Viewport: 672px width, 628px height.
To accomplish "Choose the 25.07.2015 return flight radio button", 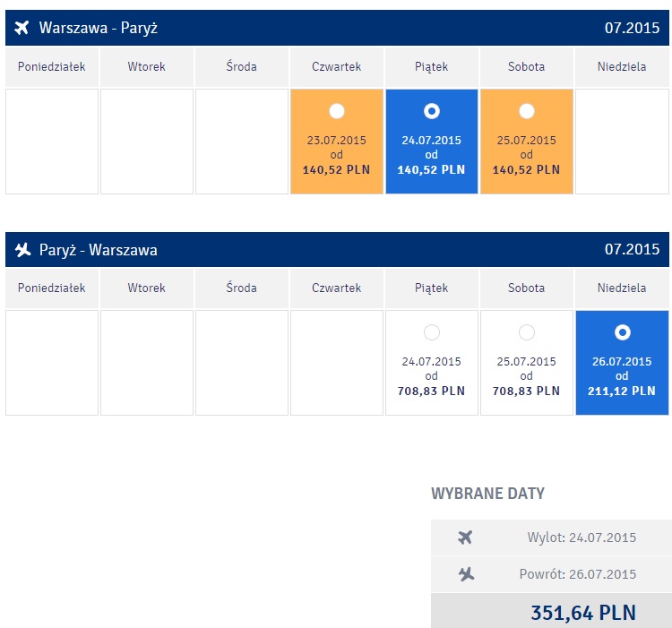I will [x=527, y=332].
